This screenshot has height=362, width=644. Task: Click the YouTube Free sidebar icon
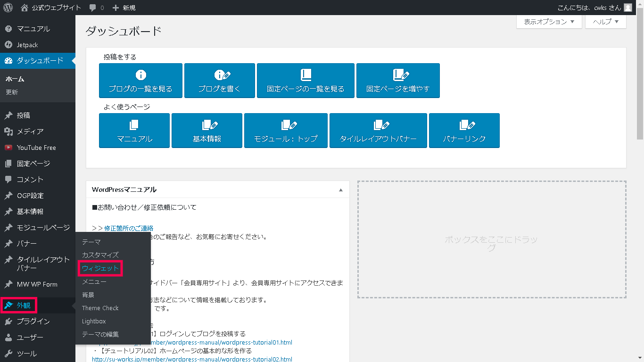coord(8,148)
